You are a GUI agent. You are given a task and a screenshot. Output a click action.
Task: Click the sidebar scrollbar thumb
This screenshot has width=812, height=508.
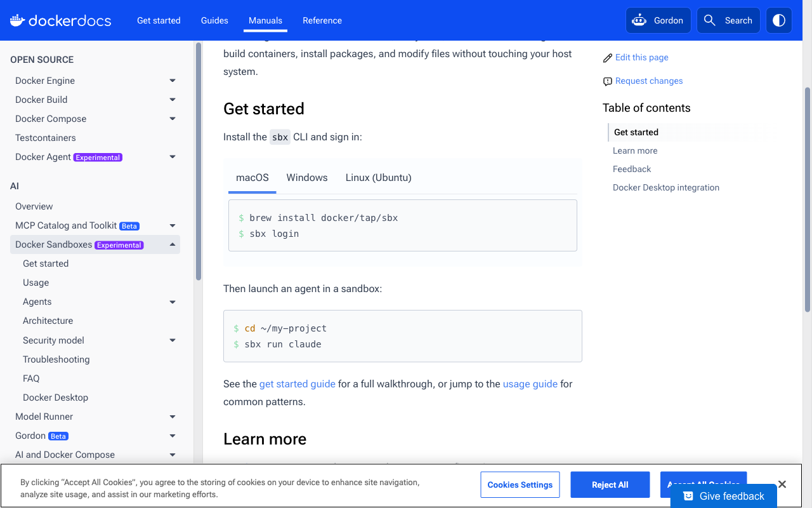[x=199, y=161]
